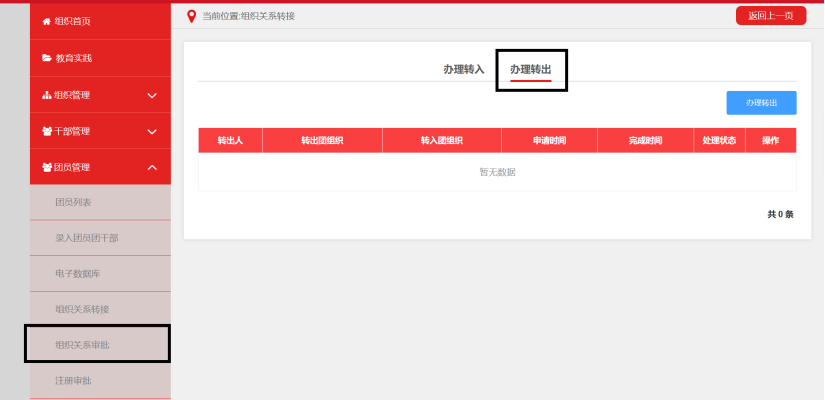
Task: Select the 办理转出 tab
Action: 530,69
